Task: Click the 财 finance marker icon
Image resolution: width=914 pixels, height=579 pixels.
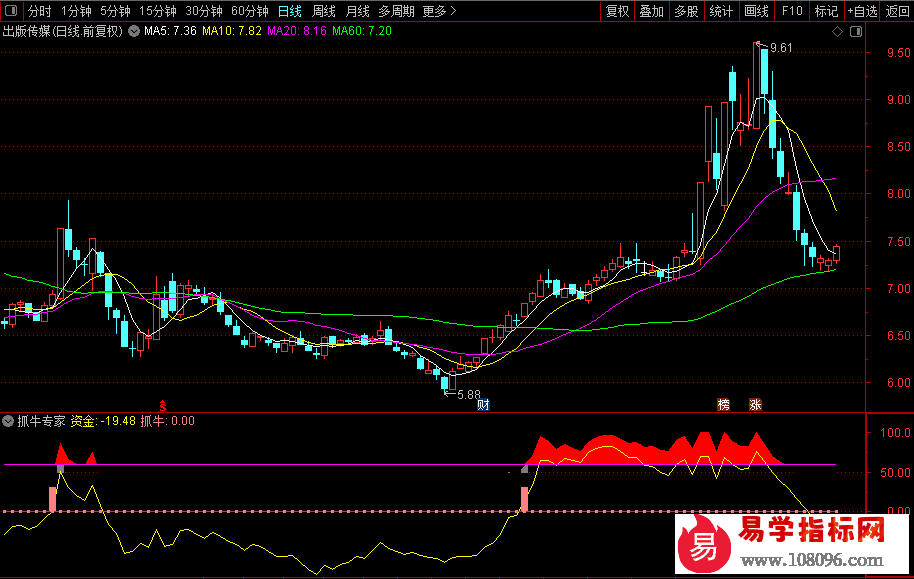Action: [485, 405]
